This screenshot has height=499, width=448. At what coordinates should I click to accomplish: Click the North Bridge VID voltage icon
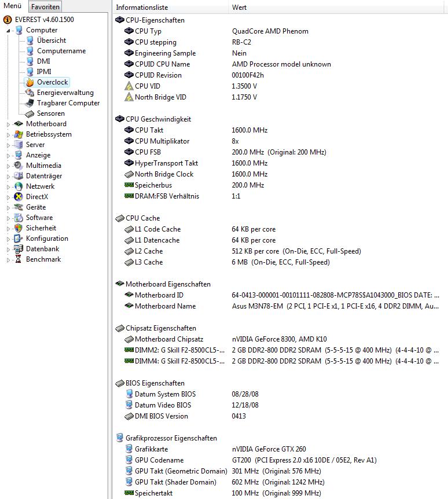129,97
